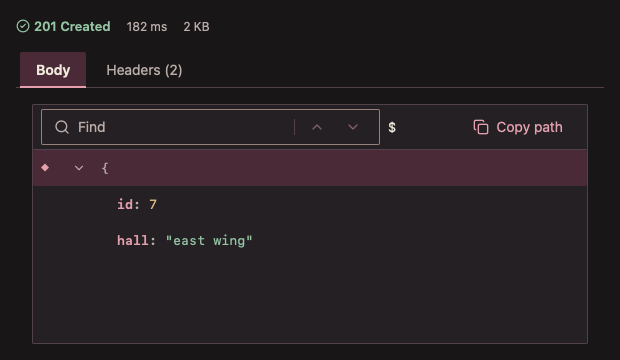Viewport: 620px width, 360px height.
Task: Select the hall: "east wing" row
Action: pyautogui.click(x=310, y=241)
